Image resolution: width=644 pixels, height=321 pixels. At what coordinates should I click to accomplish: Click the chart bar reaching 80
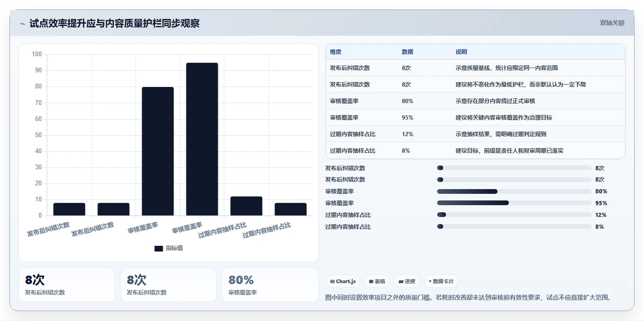point(158,151)
